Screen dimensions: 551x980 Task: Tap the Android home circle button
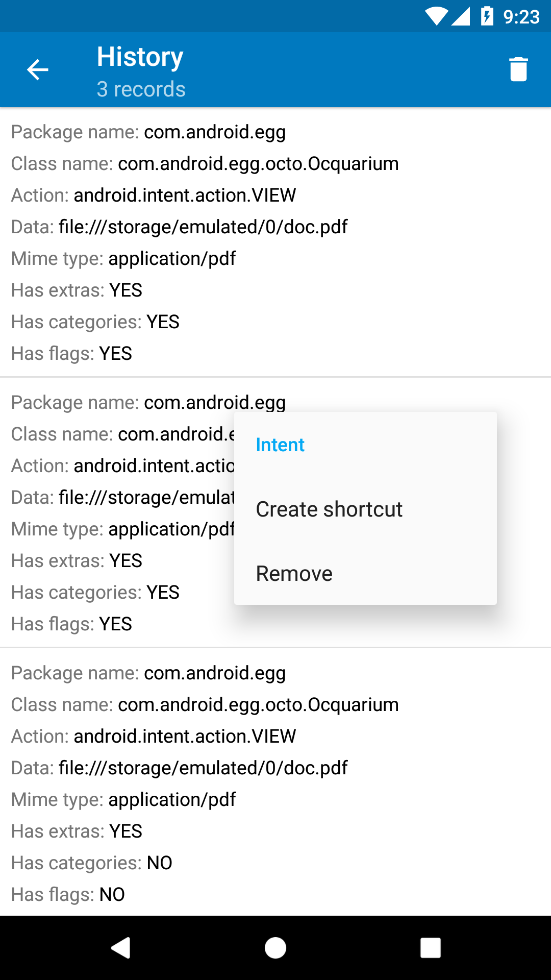(x=275, y=948)
